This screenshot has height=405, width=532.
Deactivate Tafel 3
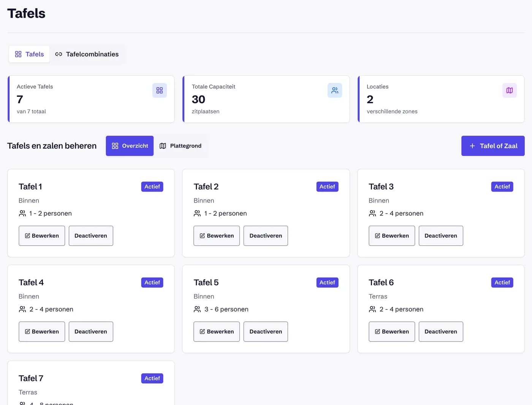click(441, 236)
